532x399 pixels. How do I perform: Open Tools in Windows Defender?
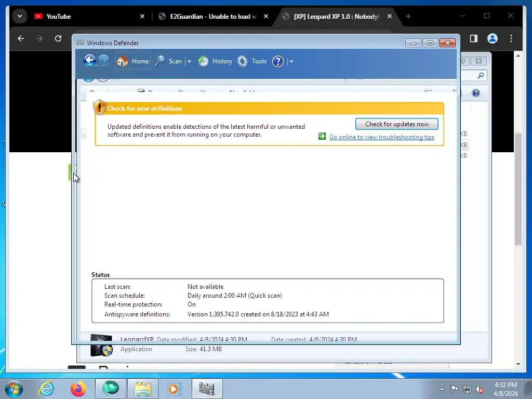252,61
